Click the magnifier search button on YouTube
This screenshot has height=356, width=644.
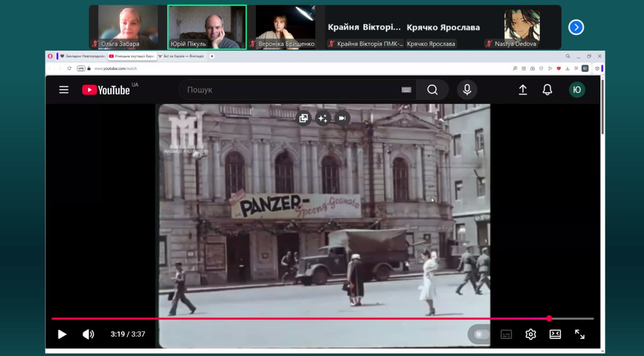pyautogui.click(x=432, y=90)
